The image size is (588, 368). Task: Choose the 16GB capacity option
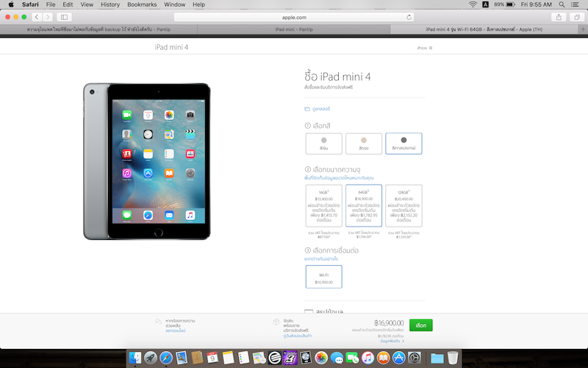323,205
